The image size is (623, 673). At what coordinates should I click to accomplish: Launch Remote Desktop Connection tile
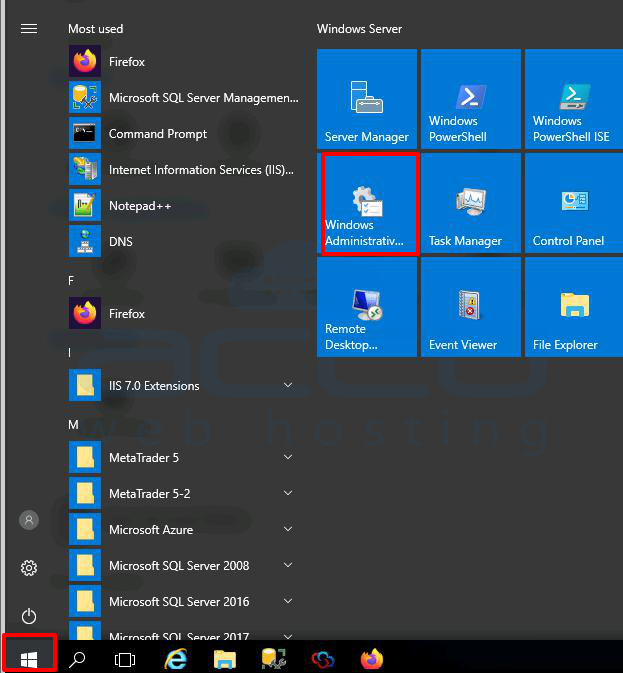point(367,307)
